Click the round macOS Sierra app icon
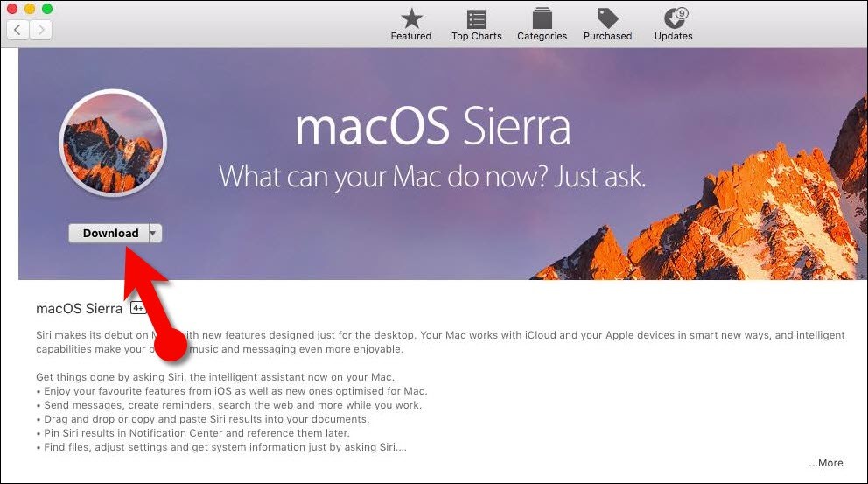Screen dimensions: 868x484 click(x=113, y=143)
